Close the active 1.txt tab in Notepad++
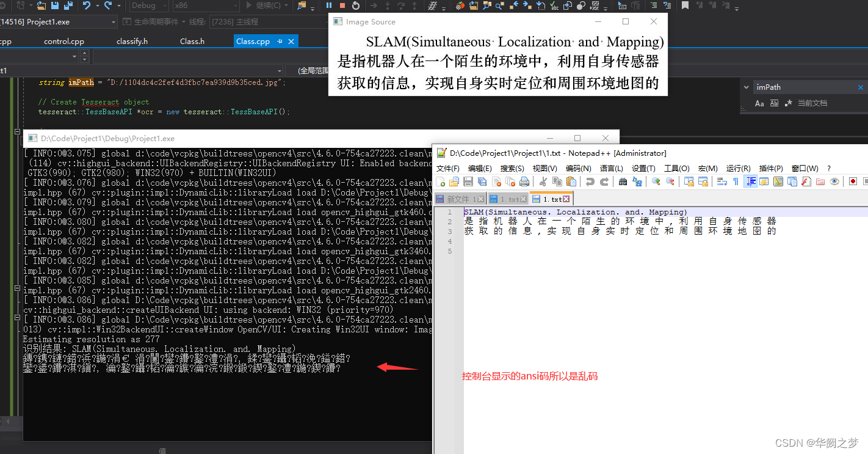The image size is (868, 454). pyautogui.click(x=566, y=199)
